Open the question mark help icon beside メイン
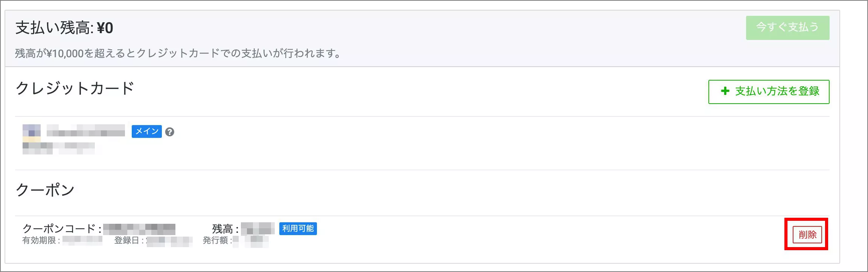 click(x=170, y=132)
